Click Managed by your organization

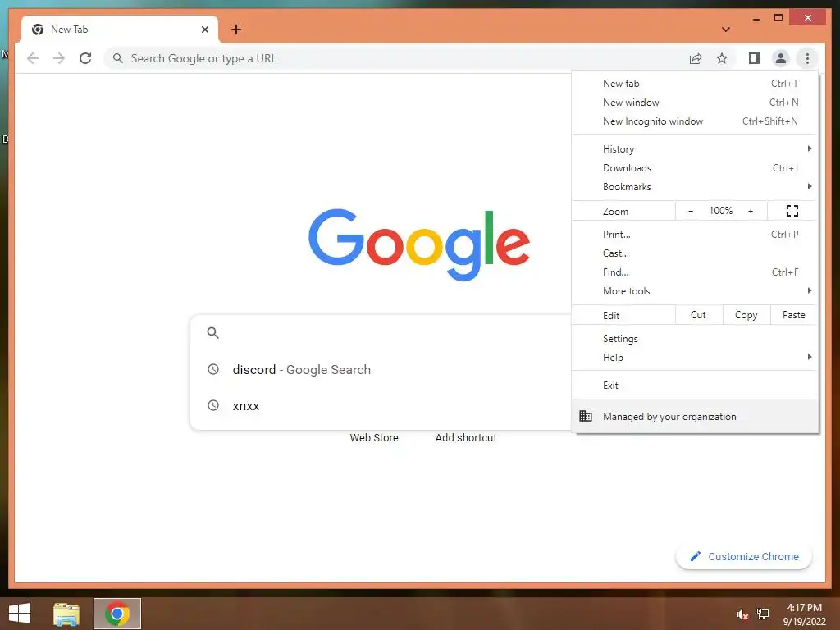(695, 416)
